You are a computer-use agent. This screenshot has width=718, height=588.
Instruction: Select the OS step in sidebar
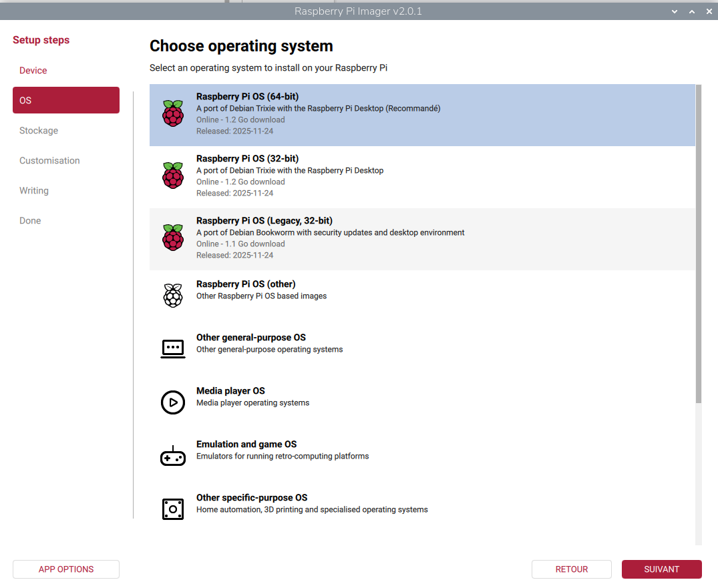click(66, 100)
